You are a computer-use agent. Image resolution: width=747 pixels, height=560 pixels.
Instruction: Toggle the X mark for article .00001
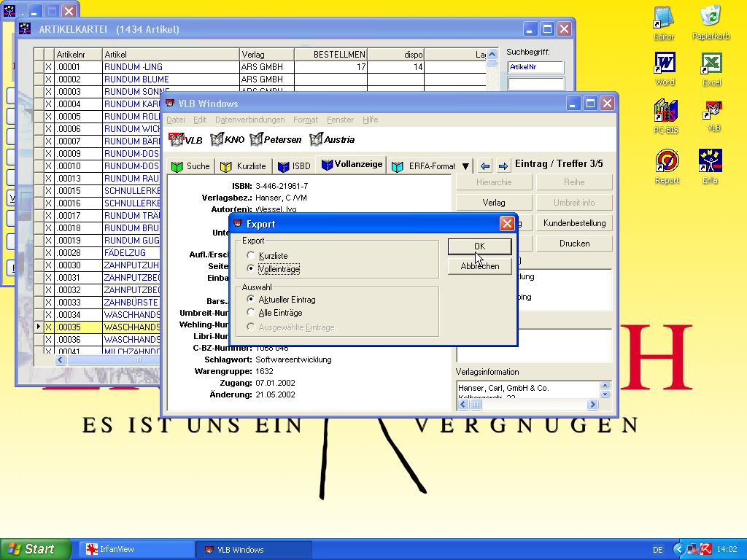[49, 67]
